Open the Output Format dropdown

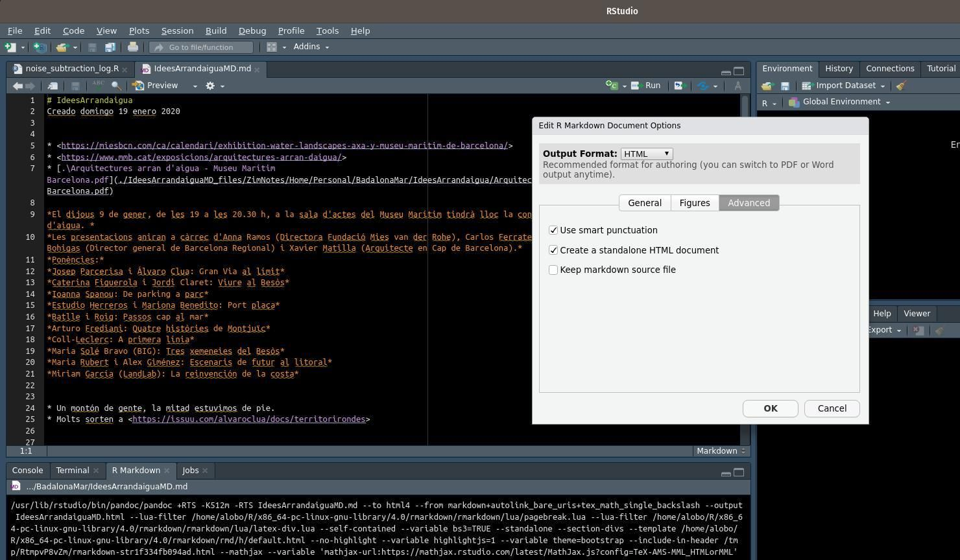(645, 154)
